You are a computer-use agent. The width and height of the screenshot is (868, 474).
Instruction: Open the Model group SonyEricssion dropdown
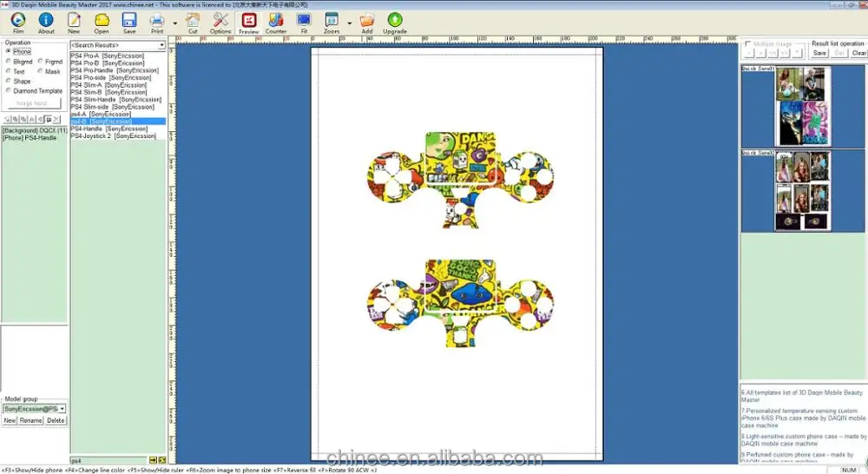tap(35, 409)
